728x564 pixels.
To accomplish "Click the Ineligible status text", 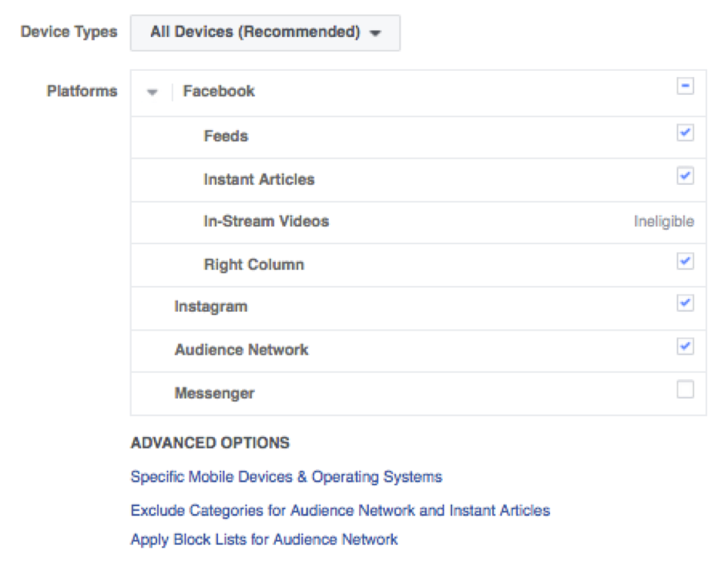I will pos(664,222).
